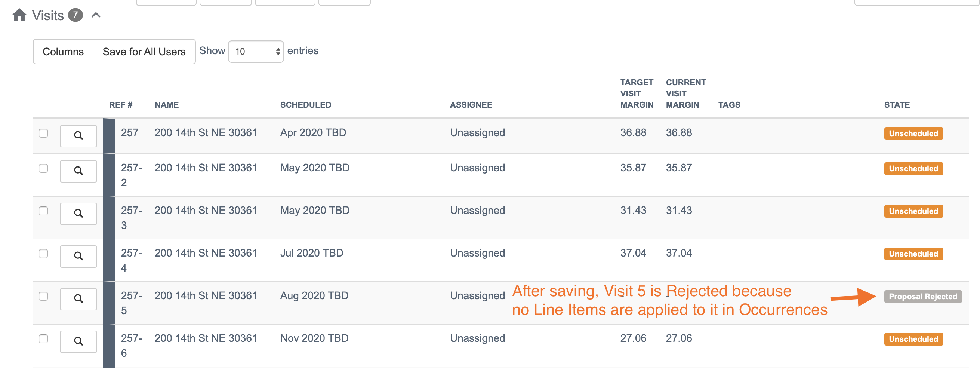
Task: Collapse the Visits section chevron
Action: (96, 15)
